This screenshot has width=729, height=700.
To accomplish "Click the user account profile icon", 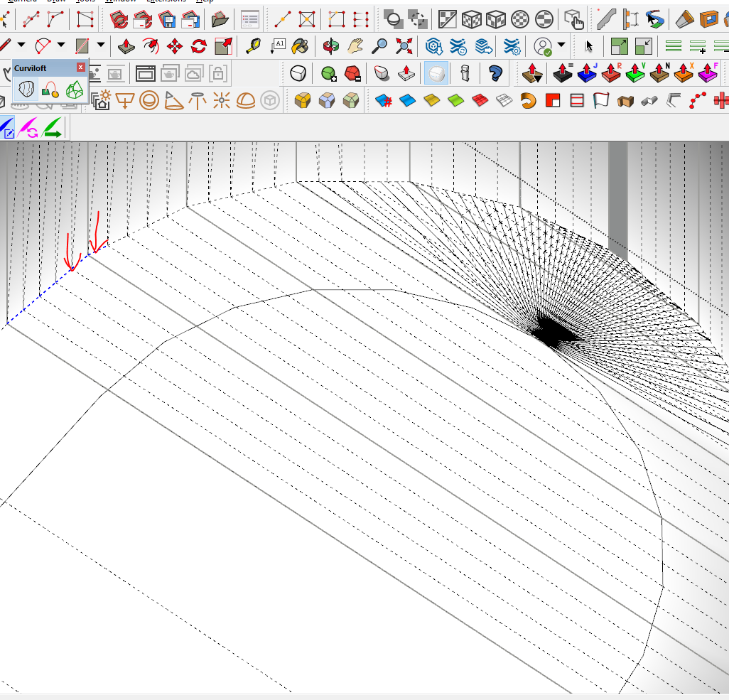I will (543, 46).
